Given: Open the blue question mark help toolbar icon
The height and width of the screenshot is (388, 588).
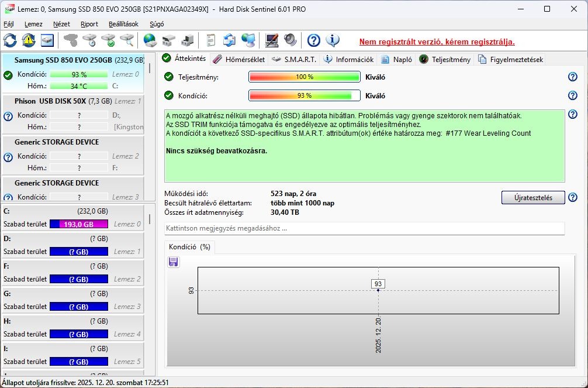Looking at the screenshot, I should (313, 40).
